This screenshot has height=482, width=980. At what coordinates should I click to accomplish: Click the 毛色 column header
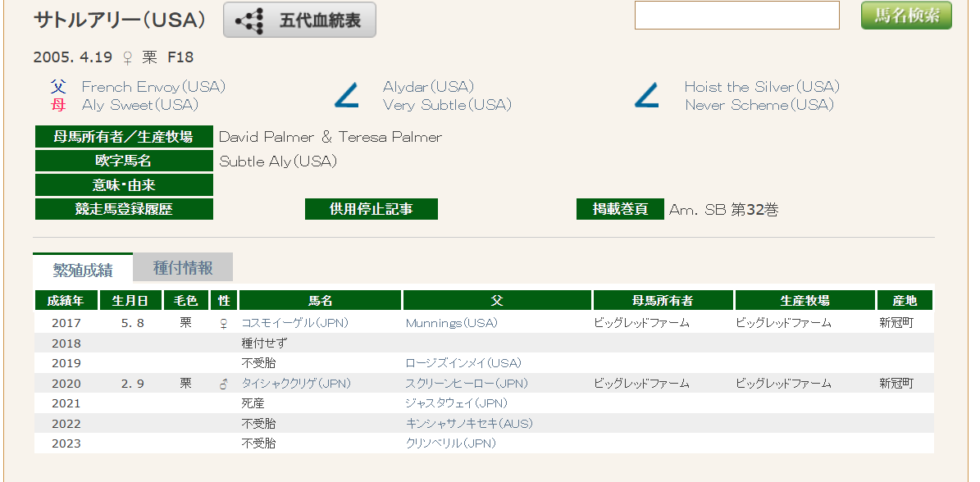point(186,300)
